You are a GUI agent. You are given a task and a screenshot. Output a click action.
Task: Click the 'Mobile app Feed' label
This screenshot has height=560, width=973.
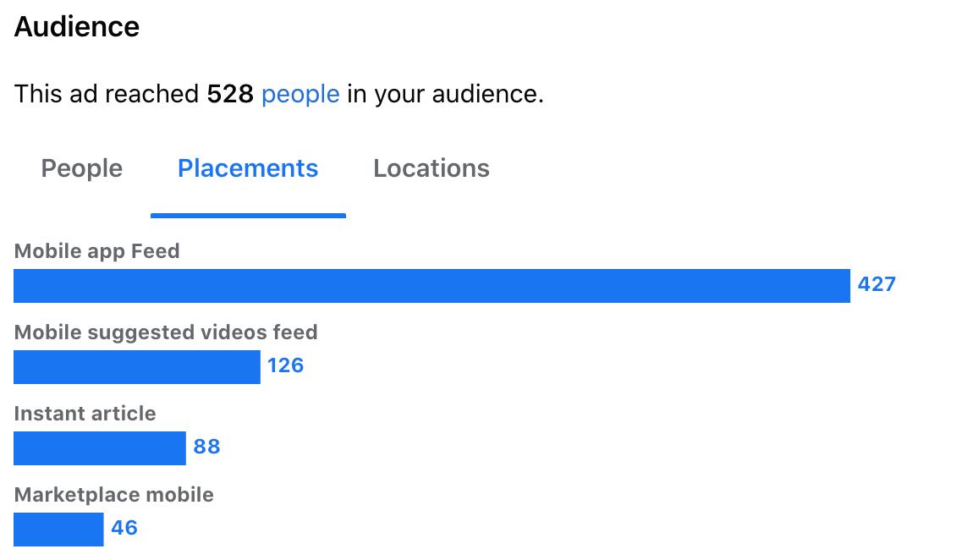tap(96, 251)
